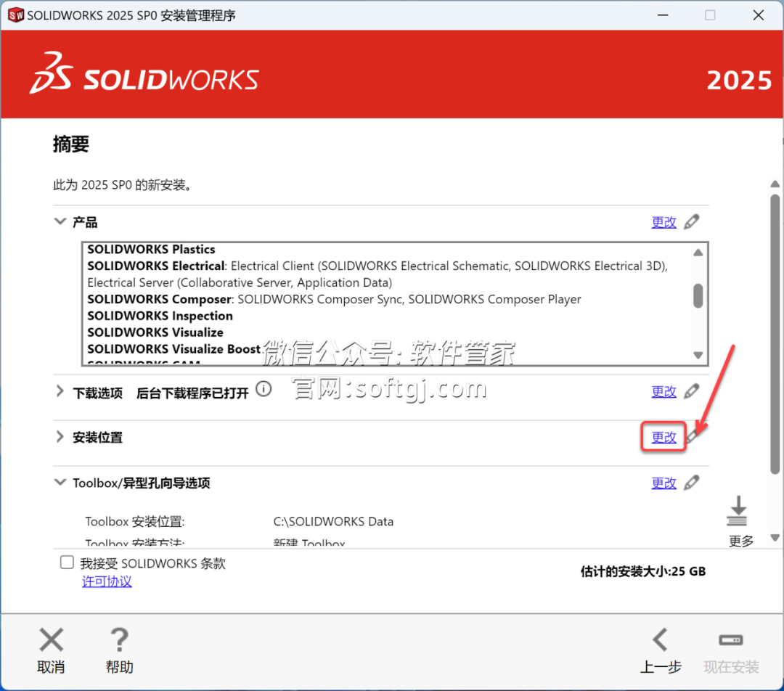Click main page scrollbar thumb
This screenshot has width=784, height=691.
[x=775, y=333]
